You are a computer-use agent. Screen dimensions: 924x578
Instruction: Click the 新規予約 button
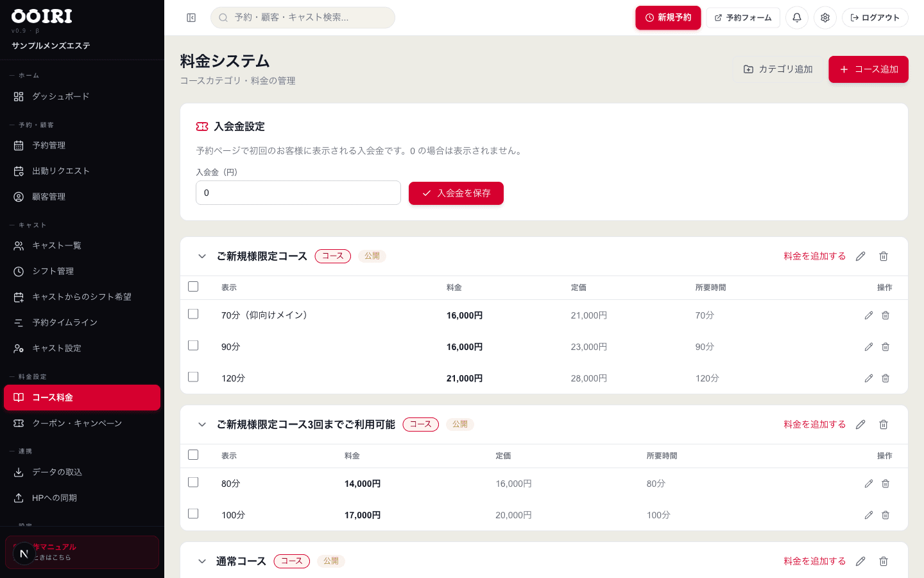click(x=668, y=18)
